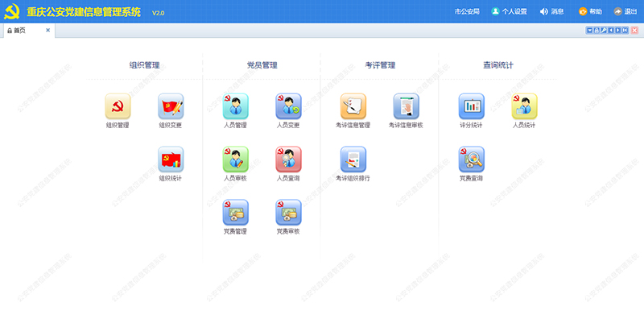Image resolution: width=644 pixels, height=315 pixels.
Task: Launch the 组织统计 icon
Action: tap(171, 160)
